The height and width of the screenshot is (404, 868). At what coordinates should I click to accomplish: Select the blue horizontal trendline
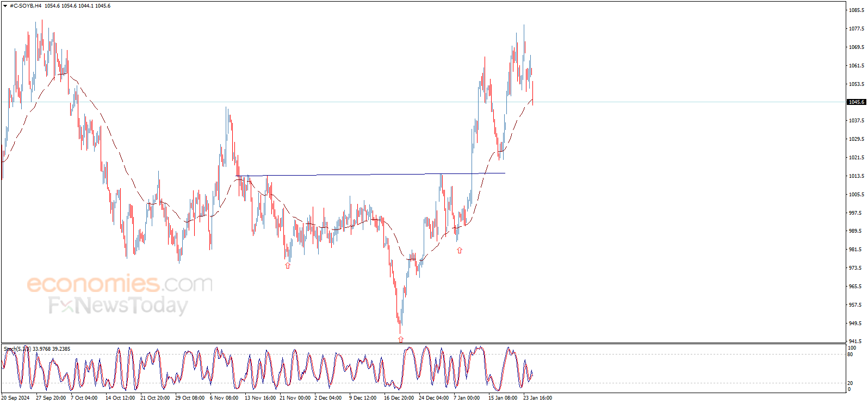tap(370, 175)
